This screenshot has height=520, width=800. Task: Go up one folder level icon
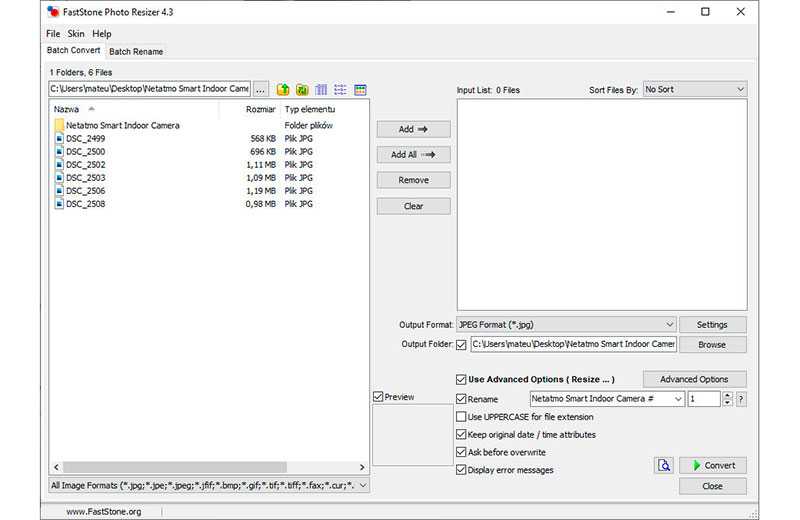283,90
